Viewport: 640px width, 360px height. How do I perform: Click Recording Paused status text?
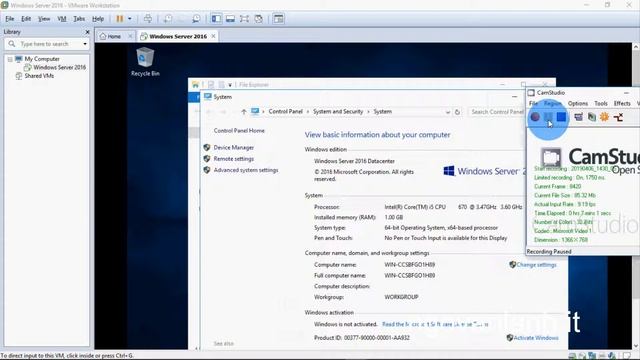pyautogui.click(x=549, y=252)
